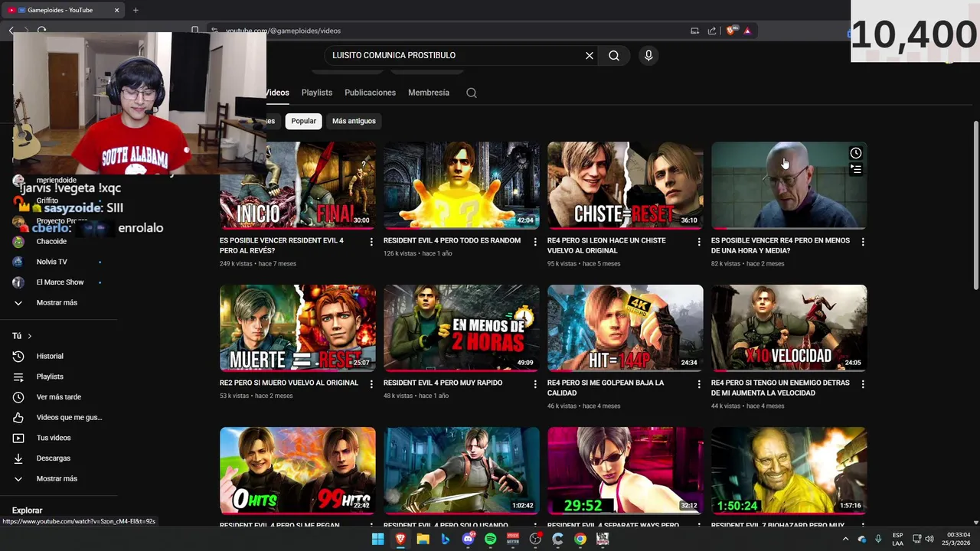Open Spotify from the taskbar
This screenshot has width=980, height=551.
click(490, 539)
